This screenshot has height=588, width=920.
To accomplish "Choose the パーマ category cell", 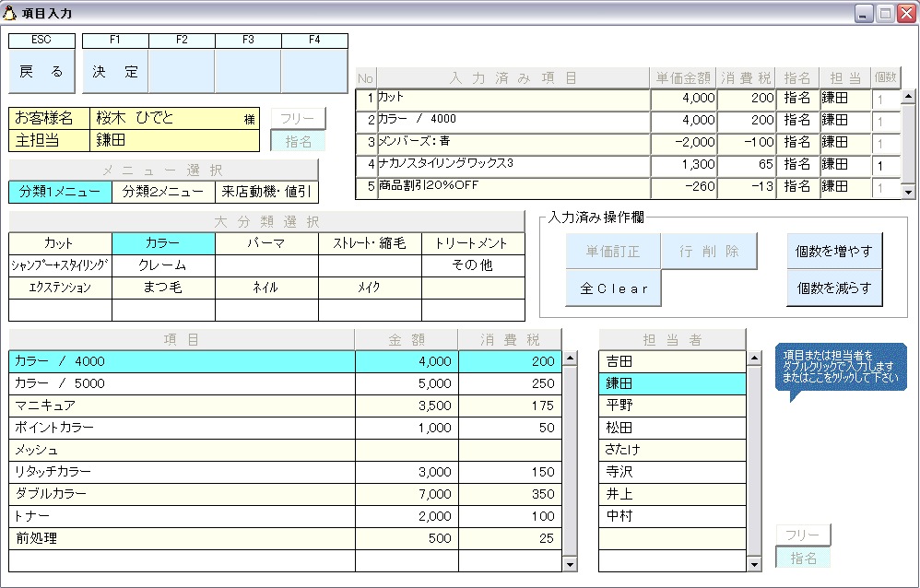I will [266, 243].
